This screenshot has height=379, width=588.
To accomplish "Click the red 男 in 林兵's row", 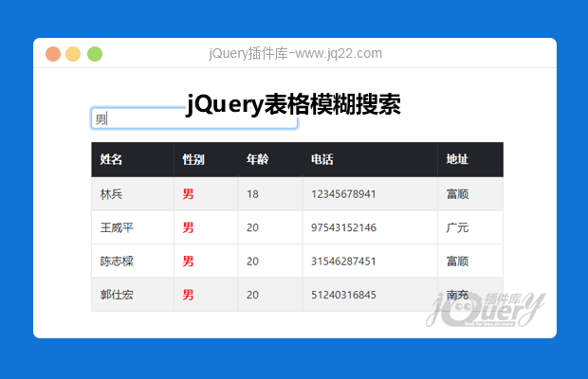I will 189,194.
